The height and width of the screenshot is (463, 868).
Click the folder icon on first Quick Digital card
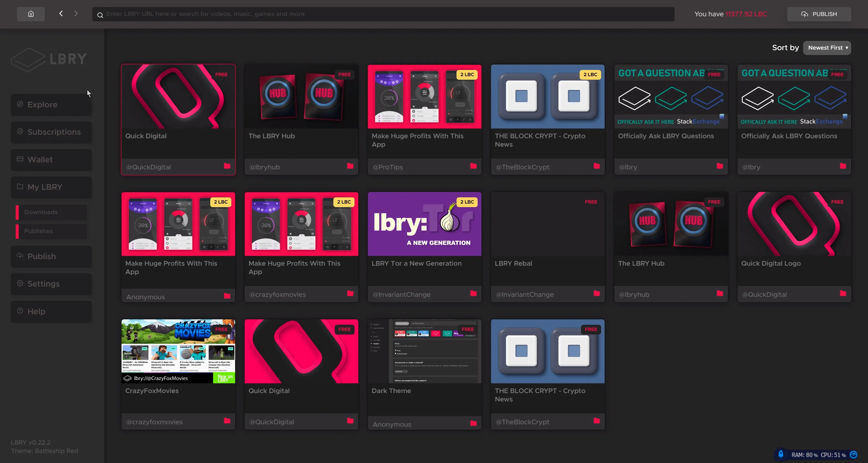pos(227,166)
